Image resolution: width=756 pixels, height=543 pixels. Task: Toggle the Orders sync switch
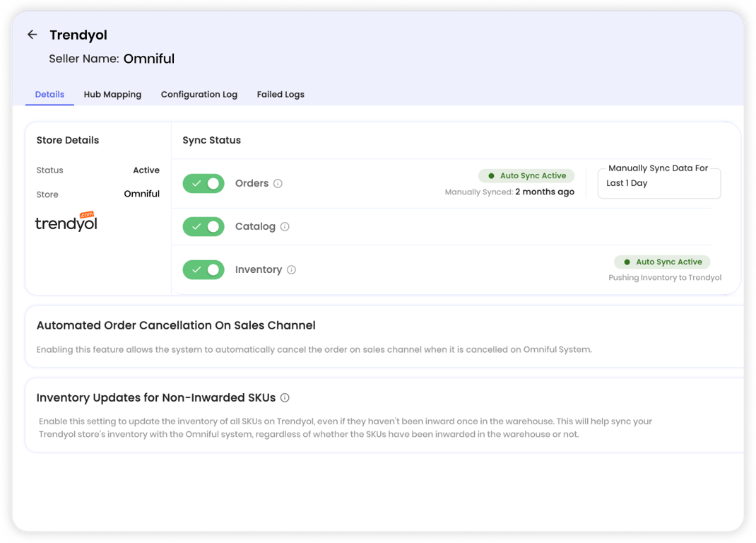click(203, 183)
